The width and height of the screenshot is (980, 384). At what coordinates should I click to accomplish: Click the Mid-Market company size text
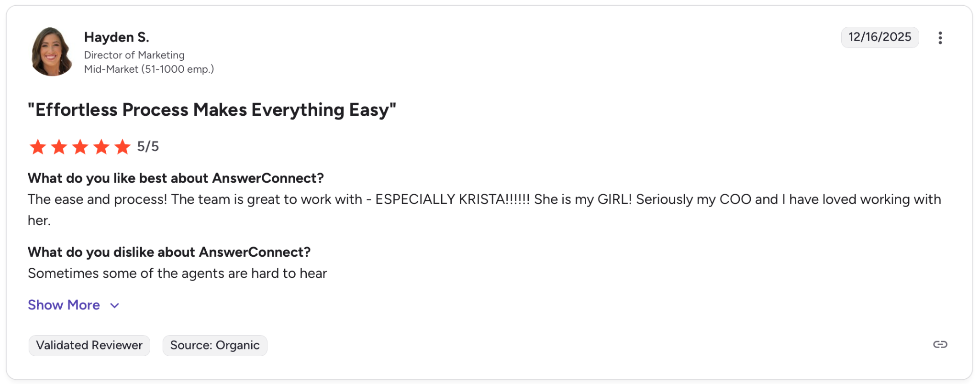[x=149, y=69]
